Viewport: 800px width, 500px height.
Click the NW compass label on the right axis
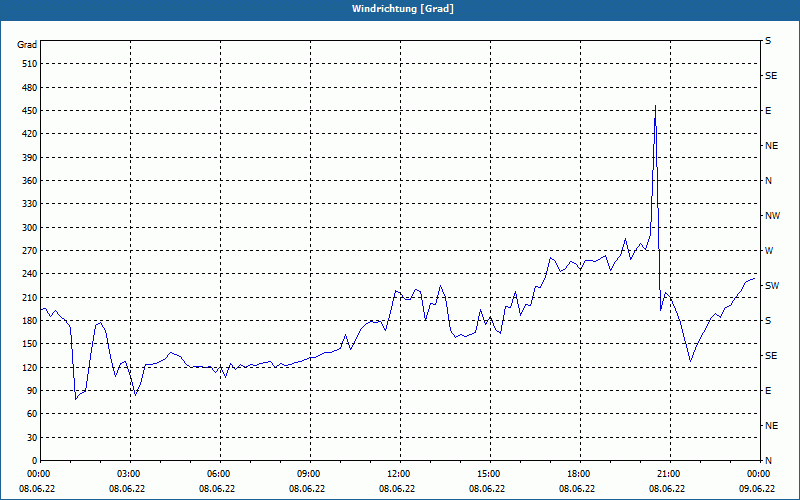pyautogui.click(x=772, y=216)
